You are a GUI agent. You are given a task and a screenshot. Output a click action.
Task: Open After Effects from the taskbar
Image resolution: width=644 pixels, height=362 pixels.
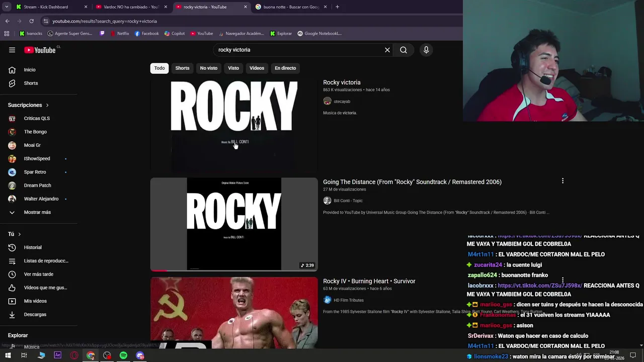(x=57, y=355)
